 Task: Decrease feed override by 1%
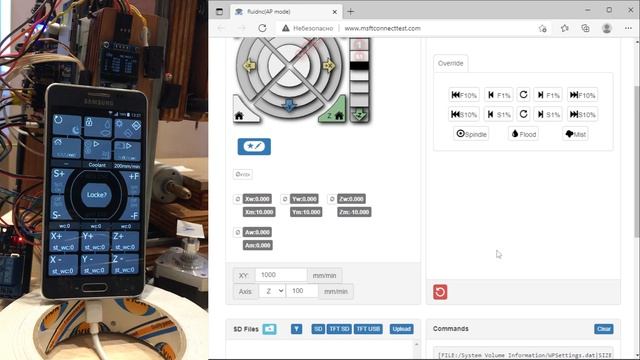point(499,95)
